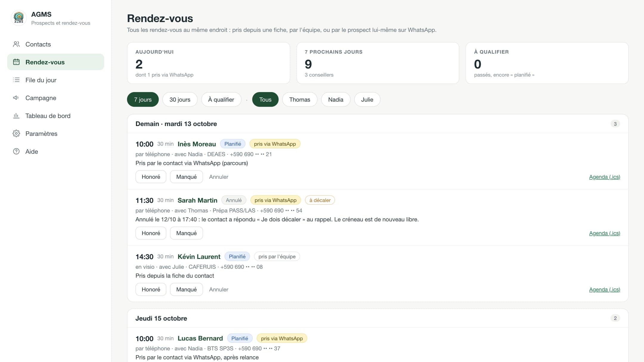The image size is (644, 362).
Task: Click the Aujourd'hui stat card
Action: point(208,63)
